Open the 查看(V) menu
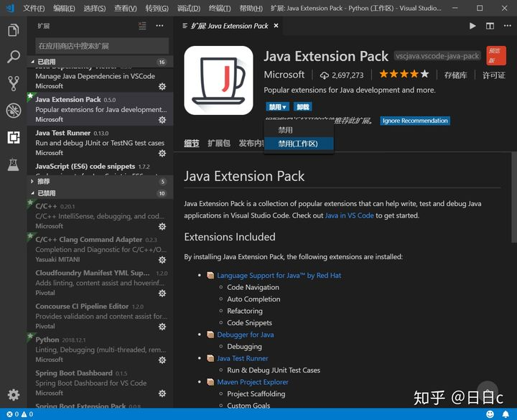Screen dimensions: 517x420 [x=125, y=8]
